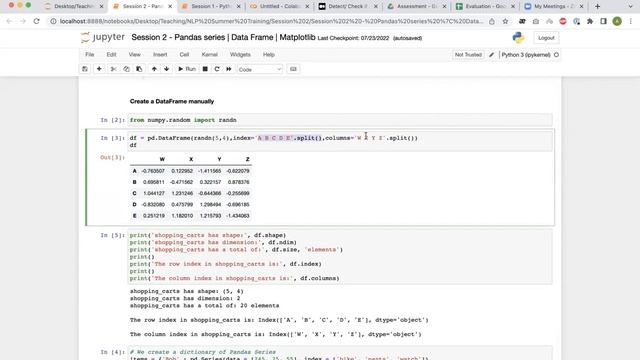Switch to the Detect/Check browser tab

coord(348,6)
